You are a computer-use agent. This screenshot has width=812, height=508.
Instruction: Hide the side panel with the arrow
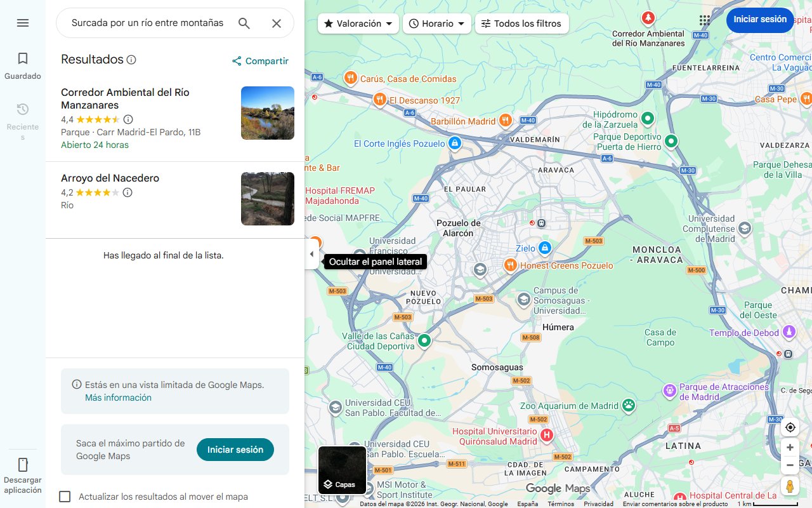click(x=311, y=253)
